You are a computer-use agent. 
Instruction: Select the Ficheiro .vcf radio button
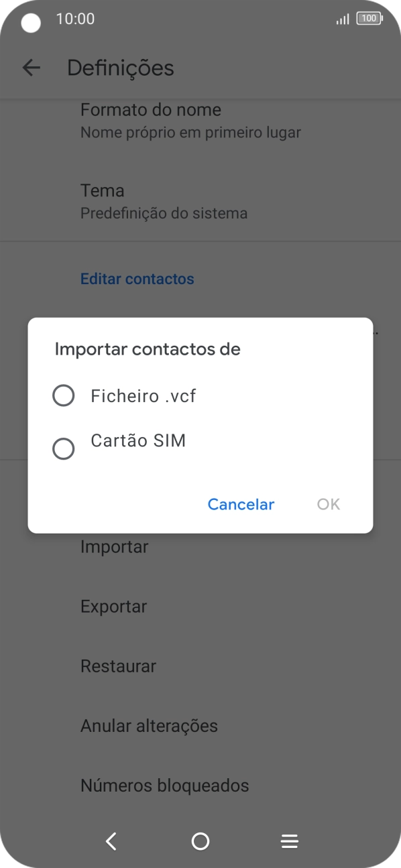pos(64,395)
